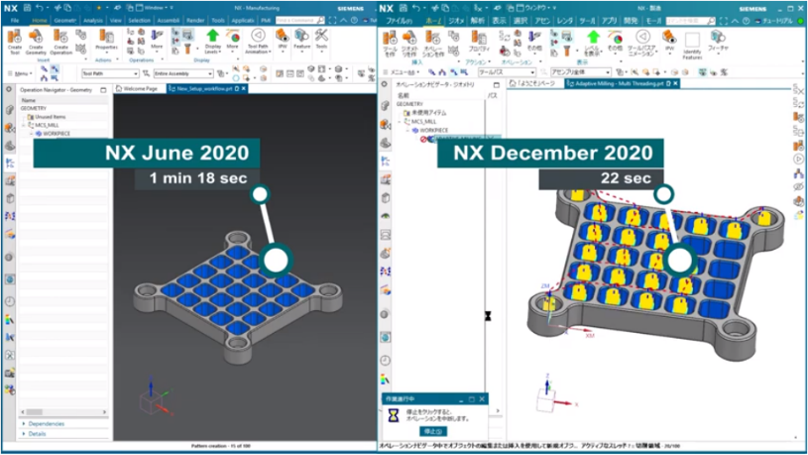Open the Web Browser globe in the English resource bar
The height and width of the screenshot is (455, 808).
pyautogui.click(x=10, y=279)
